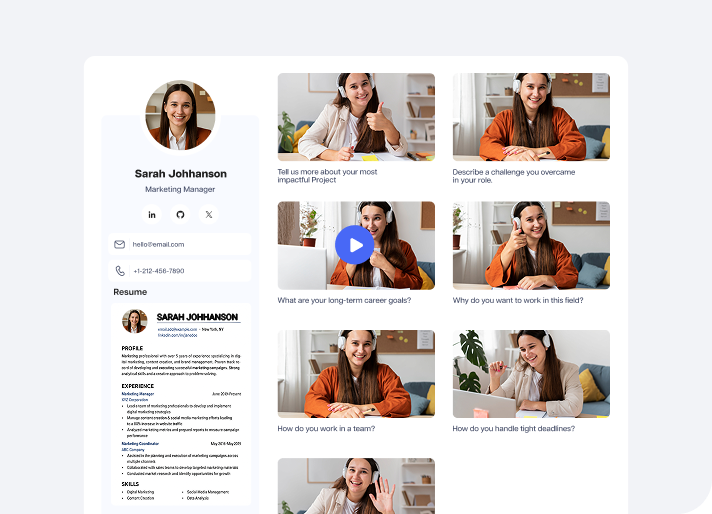
Task: Open the resume document preview
Action: (181, 404)
